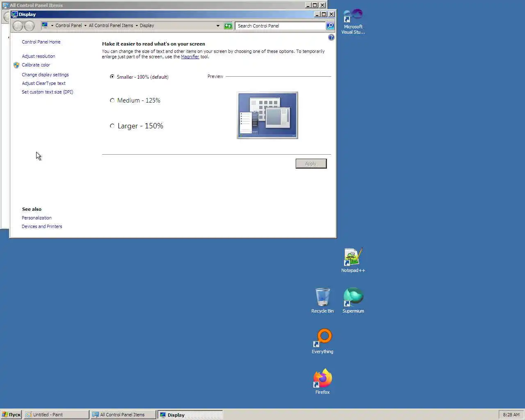Open Change display settings

click(x=45, y=75)
